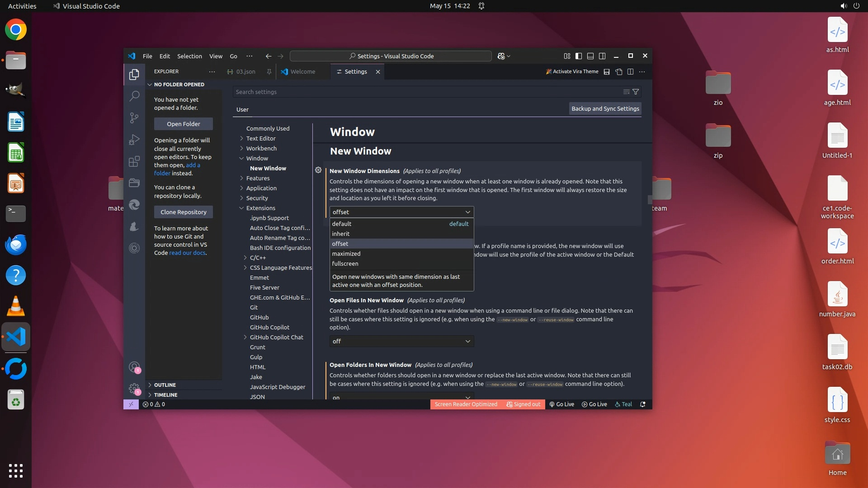Select maximized option in dropdown list
Screen dimensions: 868x488
pyautogui.click(x=346, y=253)
